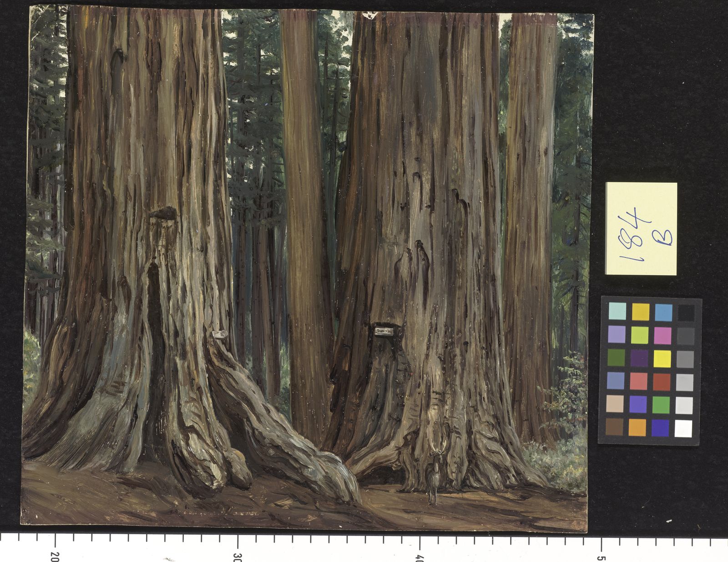Choose the dark purple patch on the color chart

(x=639, y=358)
